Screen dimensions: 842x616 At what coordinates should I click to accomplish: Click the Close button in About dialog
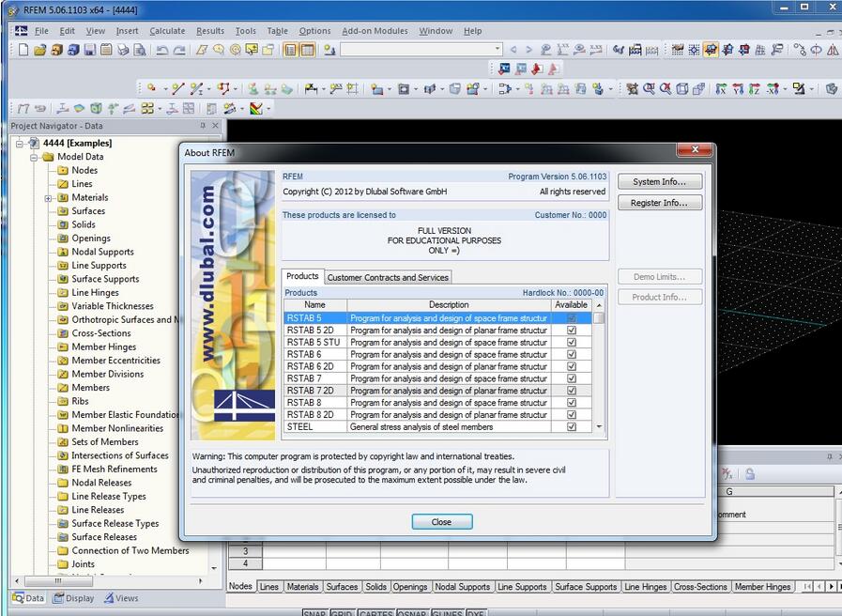442,522
